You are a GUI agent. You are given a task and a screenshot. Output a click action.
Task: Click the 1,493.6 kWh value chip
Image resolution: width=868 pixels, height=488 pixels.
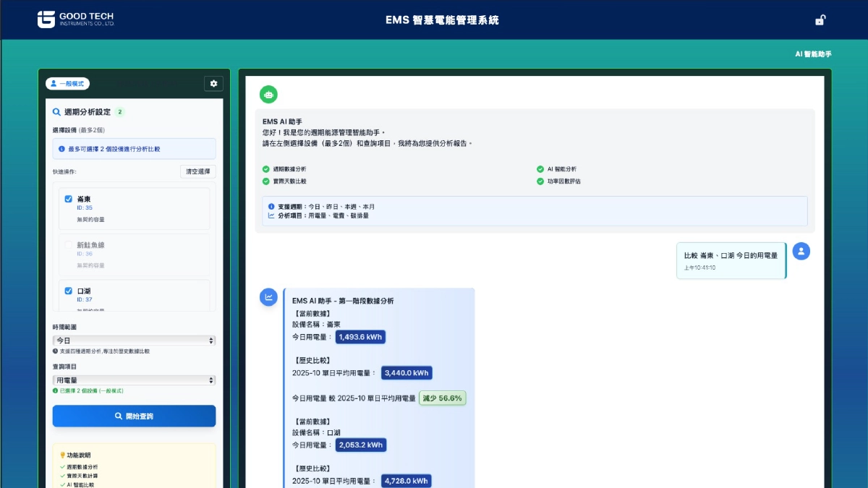[x=360, y=337]
